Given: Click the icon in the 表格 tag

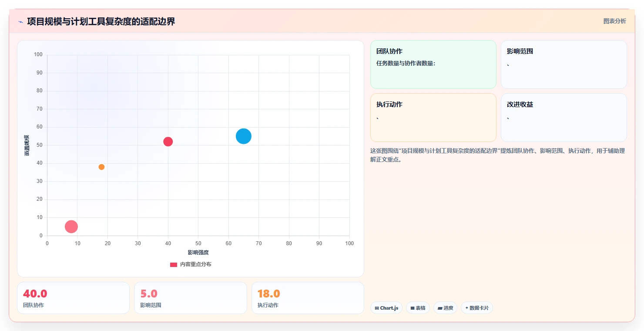Looking at the screenshot, I should point(413,308).
